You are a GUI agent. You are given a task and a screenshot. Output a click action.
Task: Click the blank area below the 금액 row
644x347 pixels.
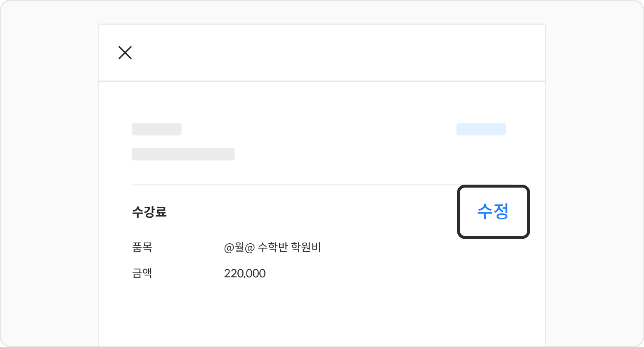[x=322, y=314]
